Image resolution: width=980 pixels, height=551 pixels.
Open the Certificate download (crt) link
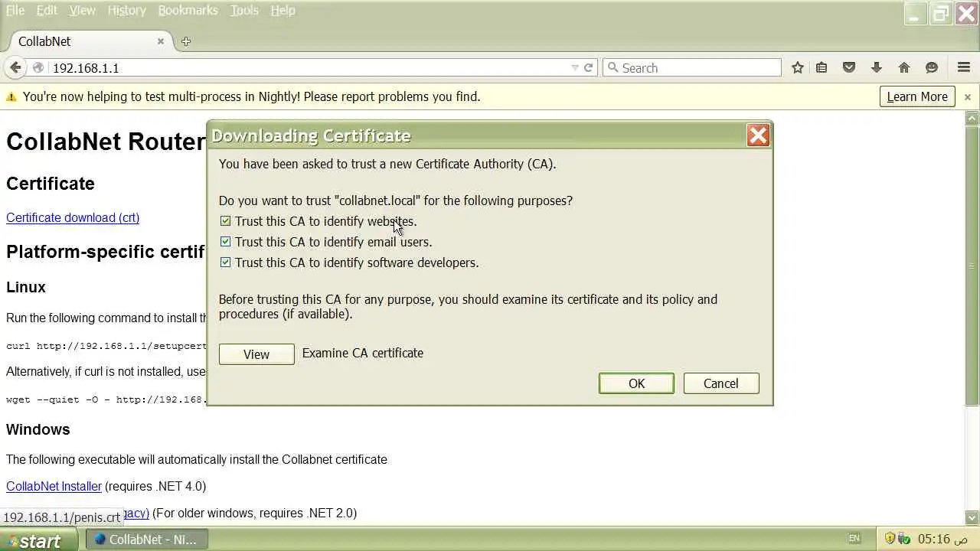(x=73, y=217)
